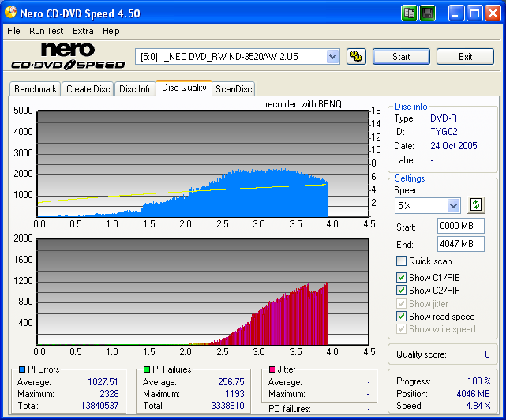Click the DVD-R disc type value
This screenshot has height=420, width=506.
click(444, 118)
